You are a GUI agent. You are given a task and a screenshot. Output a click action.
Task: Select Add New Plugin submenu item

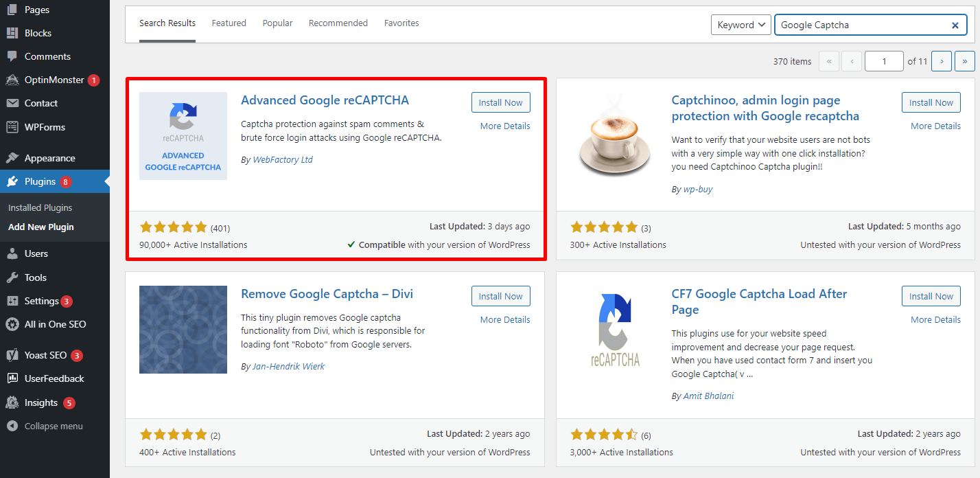pyautogui.click(x=41, y=227)
